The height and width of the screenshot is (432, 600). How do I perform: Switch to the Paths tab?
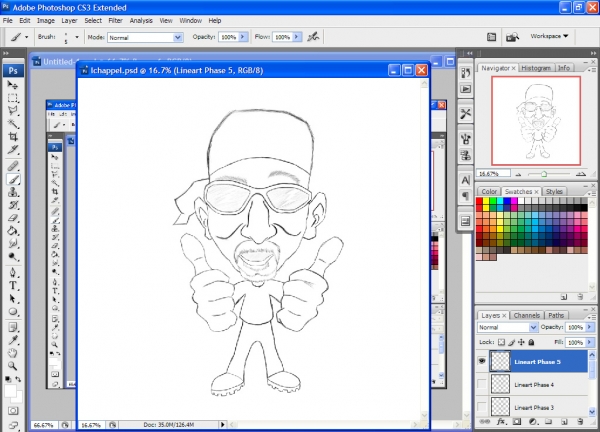(x=556, y=315)
